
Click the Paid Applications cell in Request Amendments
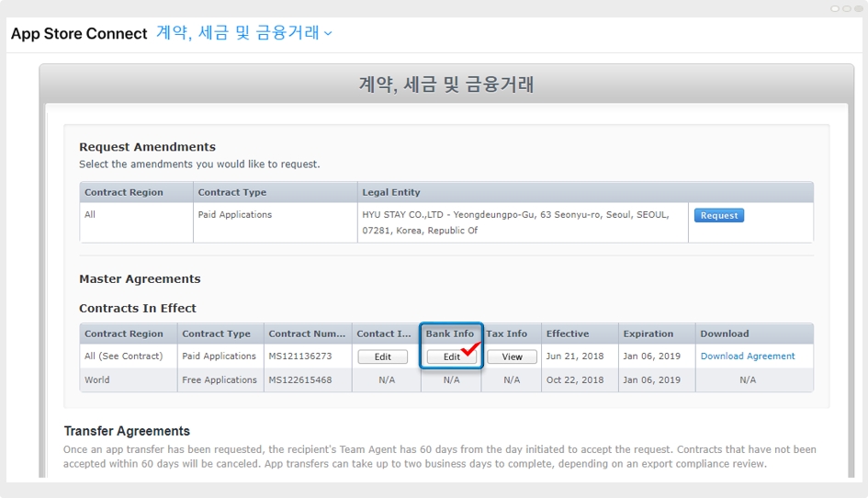[x=235, y=215]
